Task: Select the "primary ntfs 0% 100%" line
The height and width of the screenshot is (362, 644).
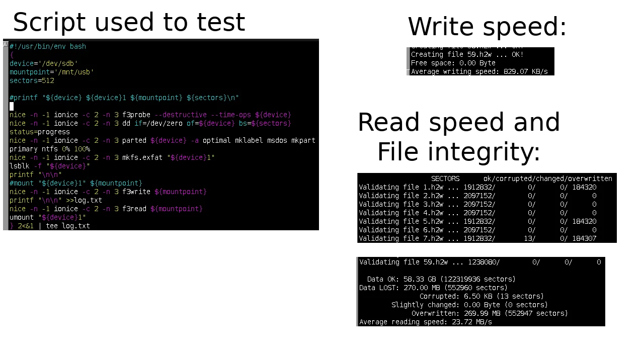Action: [50, 149]
